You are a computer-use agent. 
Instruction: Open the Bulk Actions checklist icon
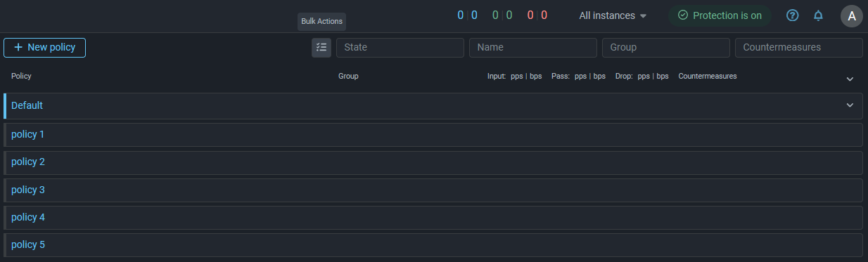pyautogui.click(x=321, y=48)
